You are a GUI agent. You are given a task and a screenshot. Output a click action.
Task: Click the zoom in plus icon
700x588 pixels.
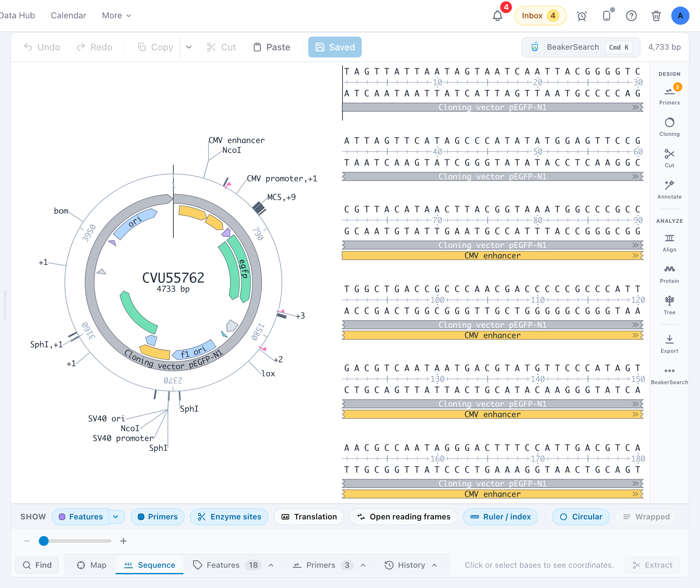(123, 541)
